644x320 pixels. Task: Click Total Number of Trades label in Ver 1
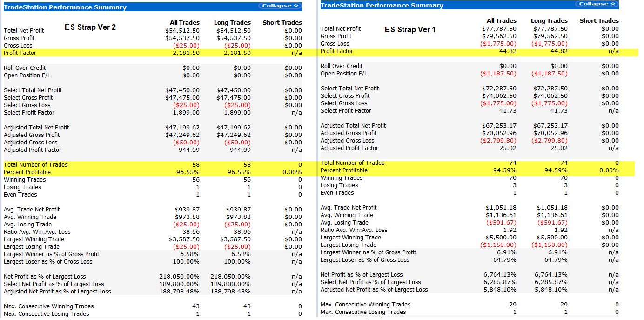pyautogui.click(x=352, y=163)
